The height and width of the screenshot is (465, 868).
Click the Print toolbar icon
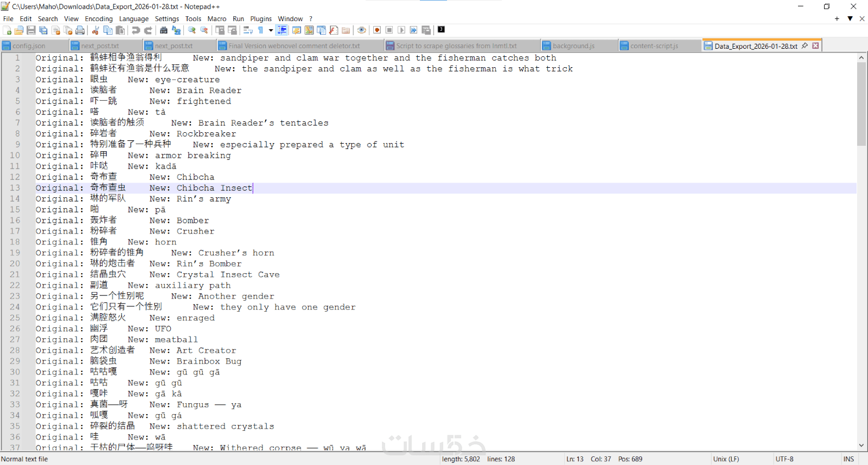(80, 30)
